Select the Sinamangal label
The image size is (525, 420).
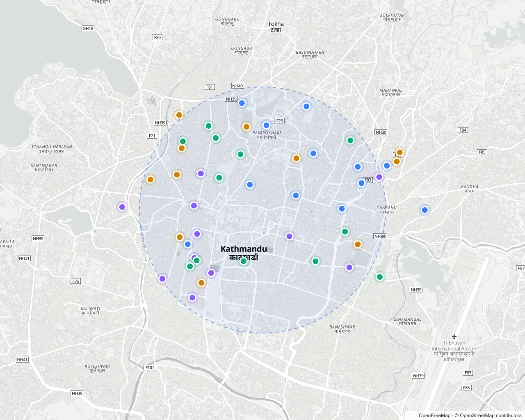pyautogui.click(x=408, y=321)
